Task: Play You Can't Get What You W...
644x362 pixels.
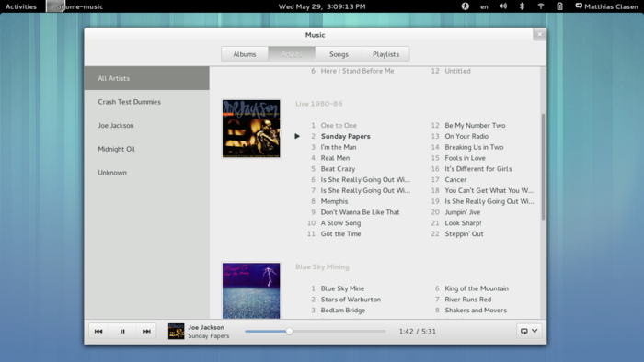Action: [x=489, y=190]
